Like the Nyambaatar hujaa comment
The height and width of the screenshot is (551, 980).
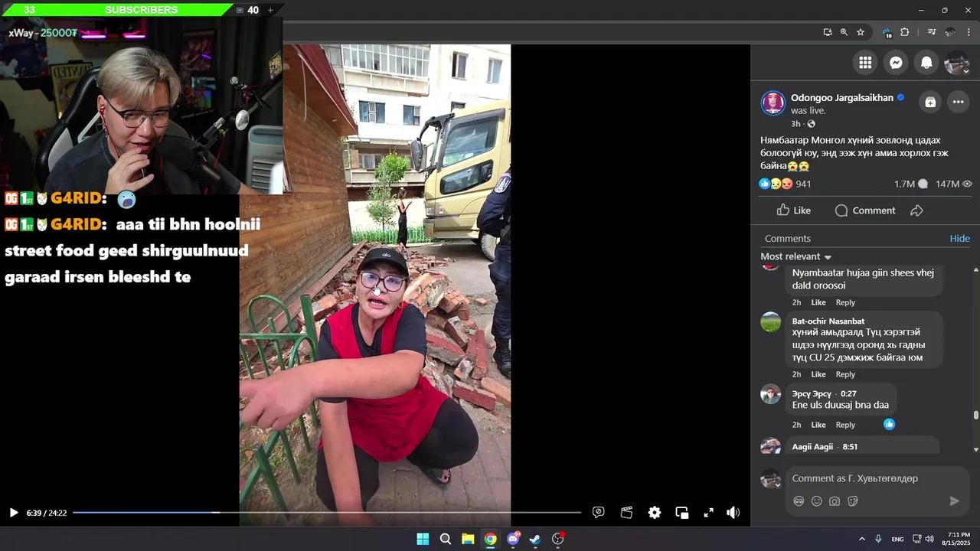[818, 302]
